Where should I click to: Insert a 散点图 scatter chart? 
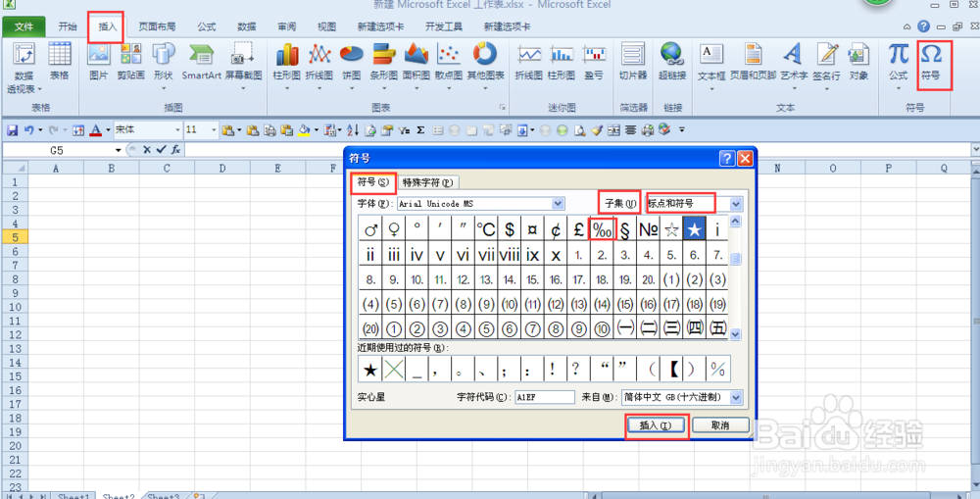[x=449, y=66]
